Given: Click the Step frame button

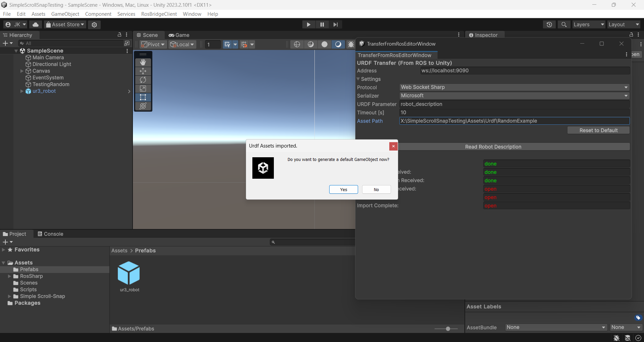Looking at the screenshot, I should [336, 24].
